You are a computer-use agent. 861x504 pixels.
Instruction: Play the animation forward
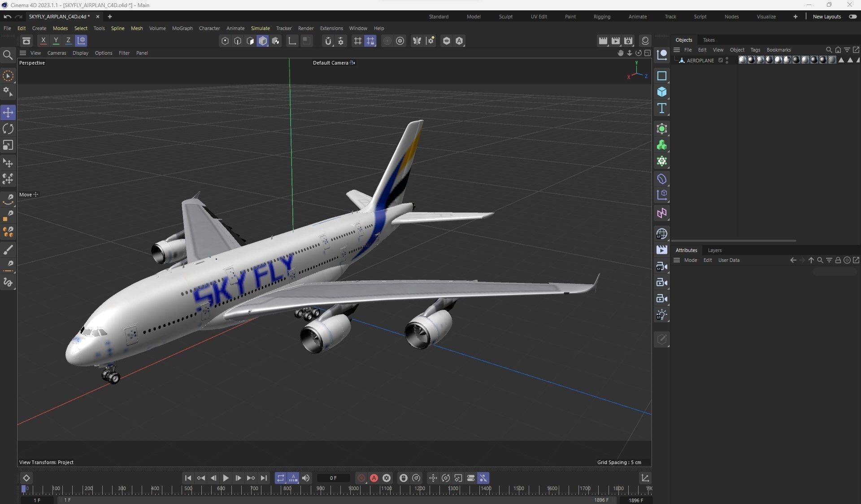click(x=226, y=478)
